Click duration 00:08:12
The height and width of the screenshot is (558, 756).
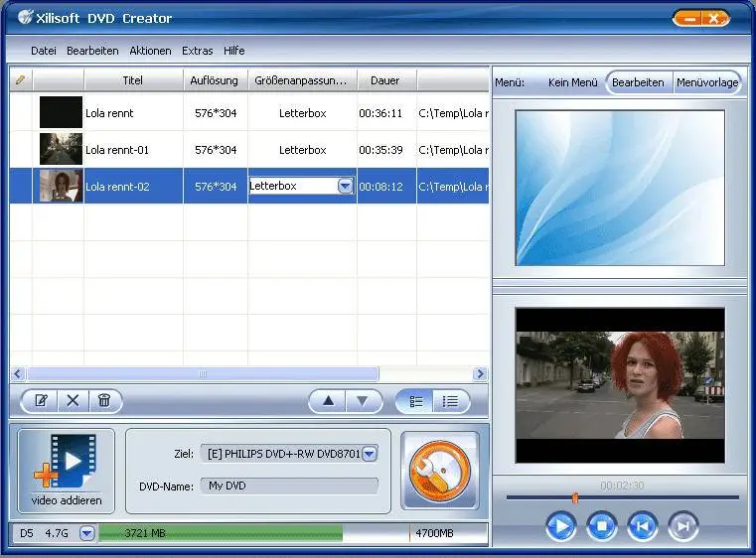tap(380, 187)
